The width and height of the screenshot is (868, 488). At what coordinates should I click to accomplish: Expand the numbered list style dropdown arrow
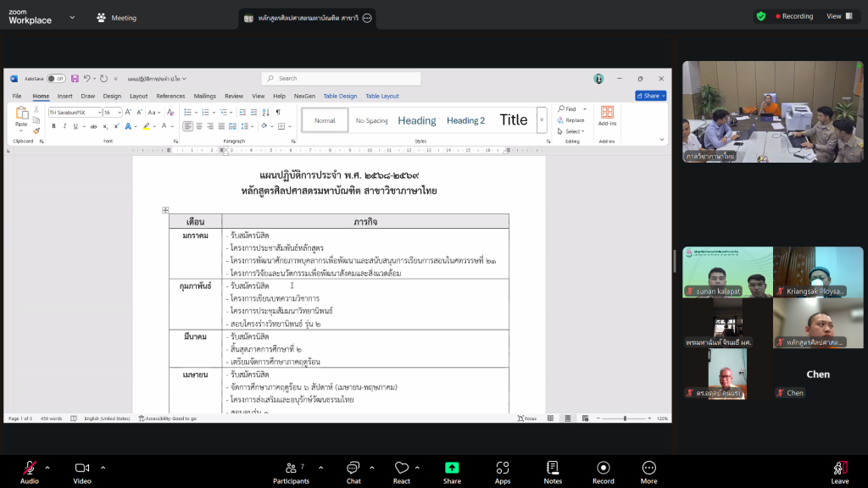(214, 113)
